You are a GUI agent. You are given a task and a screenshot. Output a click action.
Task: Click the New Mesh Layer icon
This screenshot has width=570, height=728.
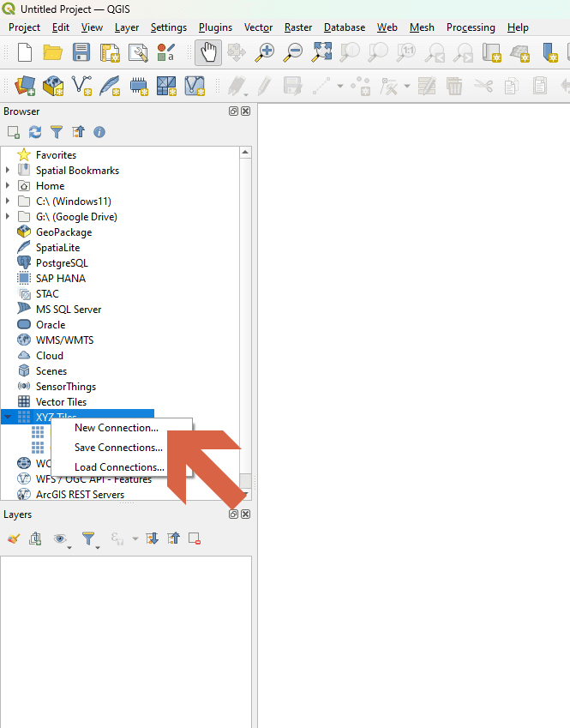[166, 86]
